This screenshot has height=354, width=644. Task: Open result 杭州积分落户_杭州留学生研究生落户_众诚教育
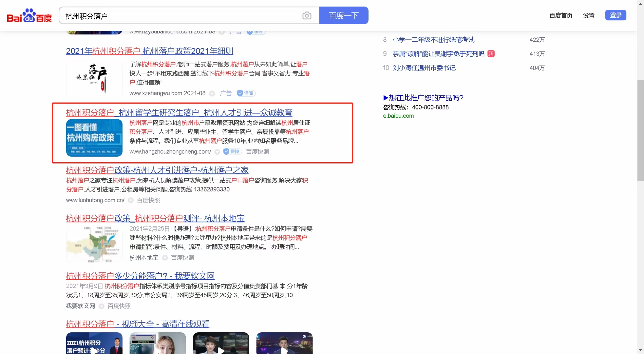[x=179, y=112]
